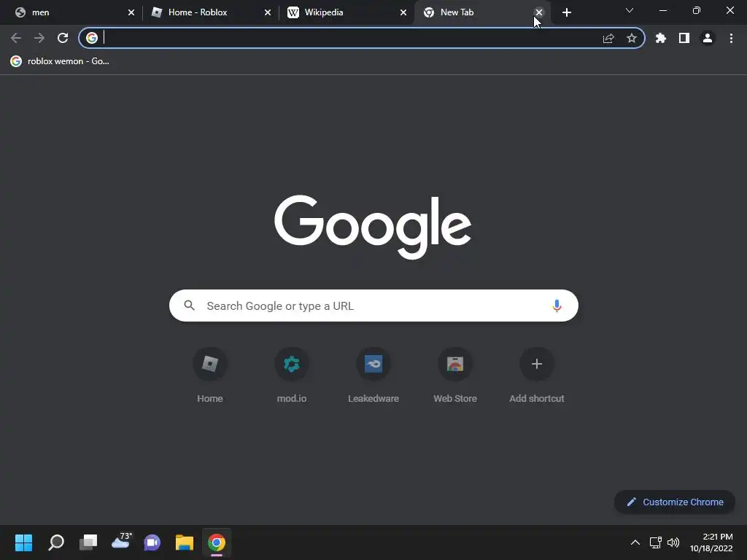Expand the tab search chevron

tap(630, 10)
